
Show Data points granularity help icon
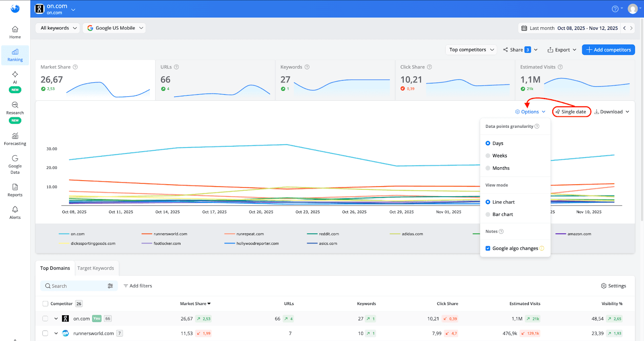pos(537,126)
